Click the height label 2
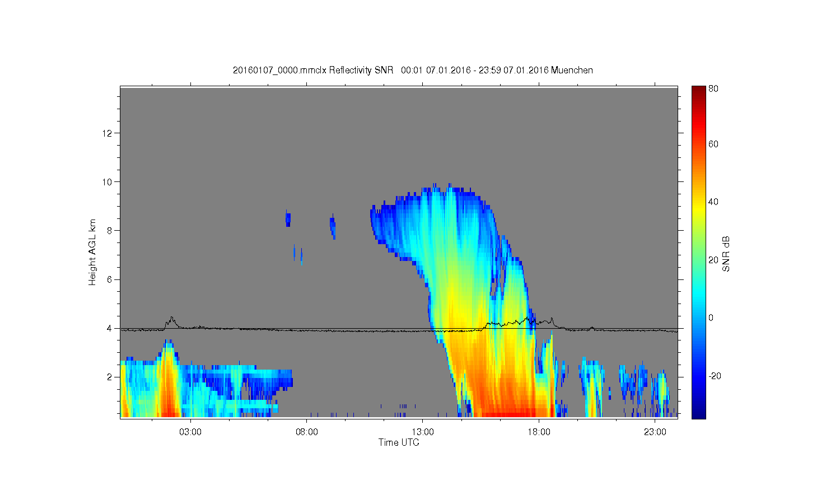The height and width of the screenshot is (504, 840). click(x=110, y=377)
